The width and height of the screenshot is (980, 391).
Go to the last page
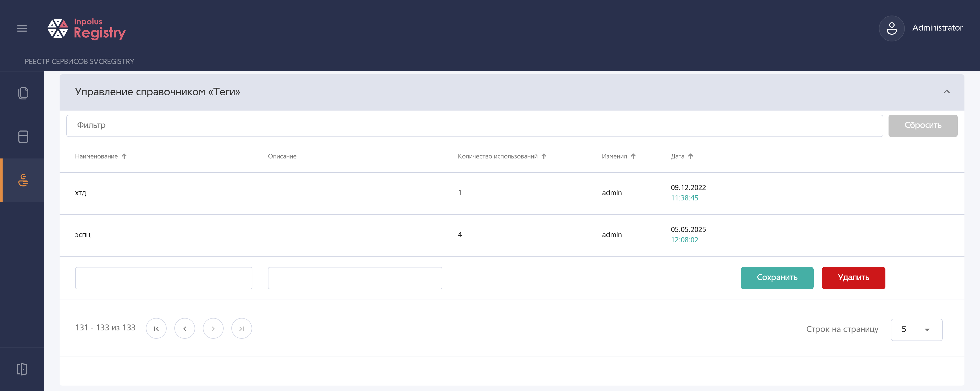242,328
